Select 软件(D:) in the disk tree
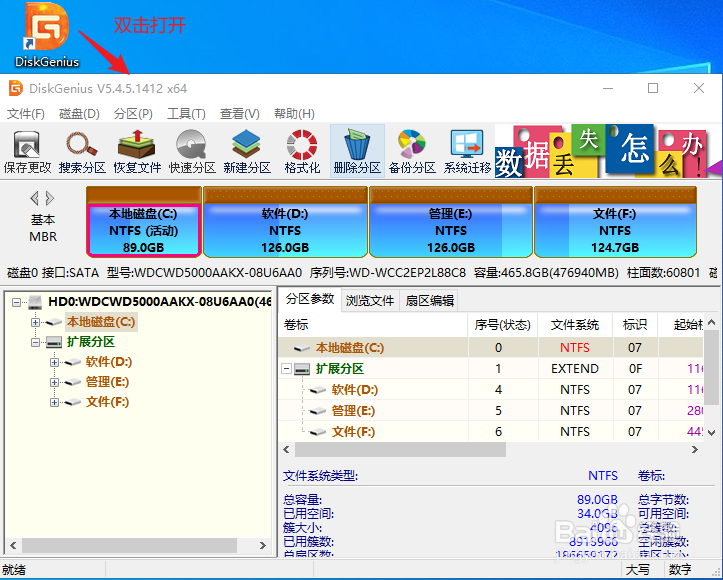 click(109, 362)
